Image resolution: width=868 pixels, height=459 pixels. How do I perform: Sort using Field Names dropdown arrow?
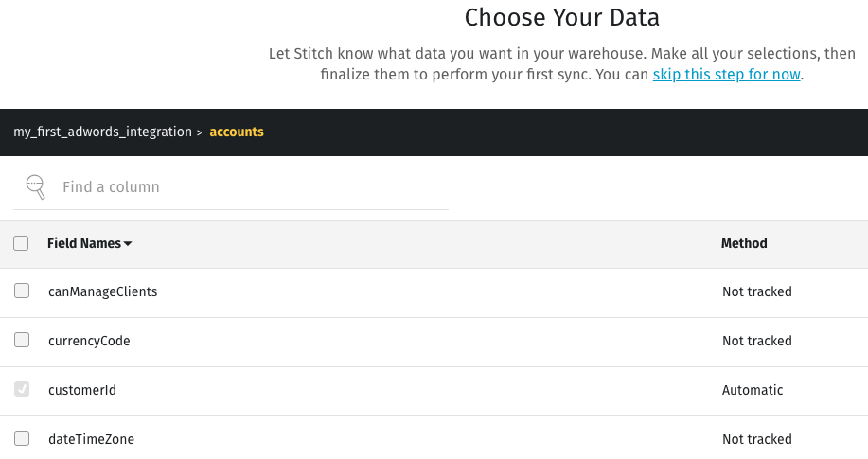[128, 243]
